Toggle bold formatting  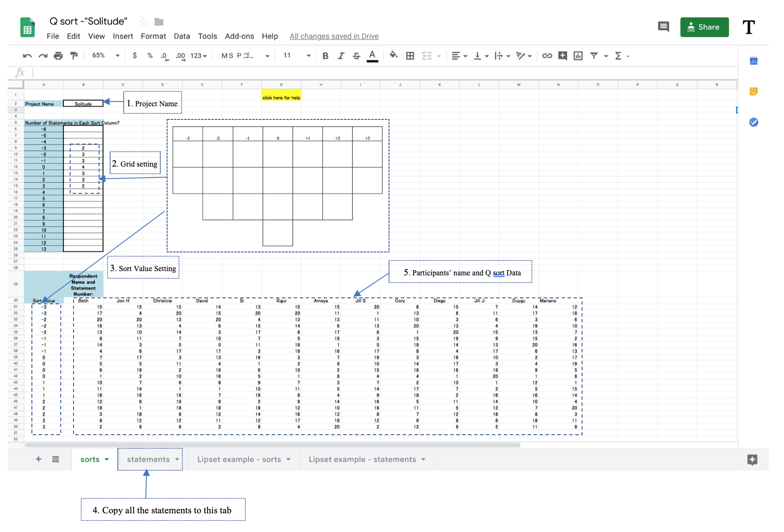pyautogui.click(x=325, y=56)
